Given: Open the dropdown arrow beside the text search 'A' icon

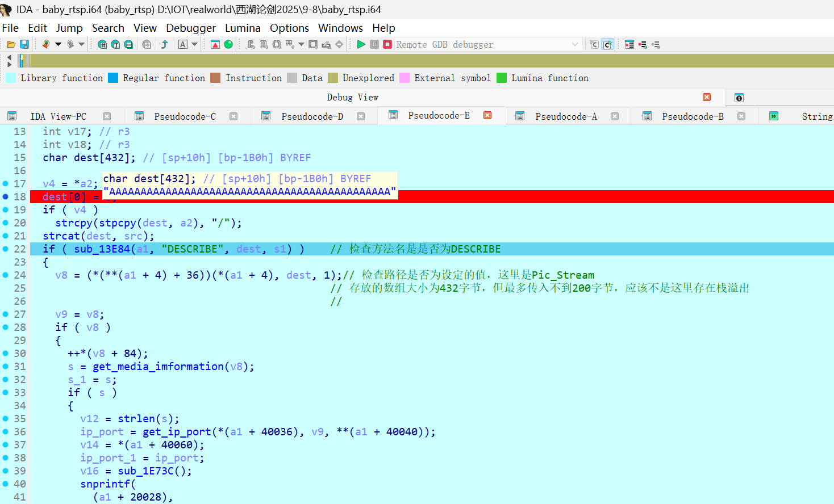Looking at the screenshot, I should tap(195, 44).
